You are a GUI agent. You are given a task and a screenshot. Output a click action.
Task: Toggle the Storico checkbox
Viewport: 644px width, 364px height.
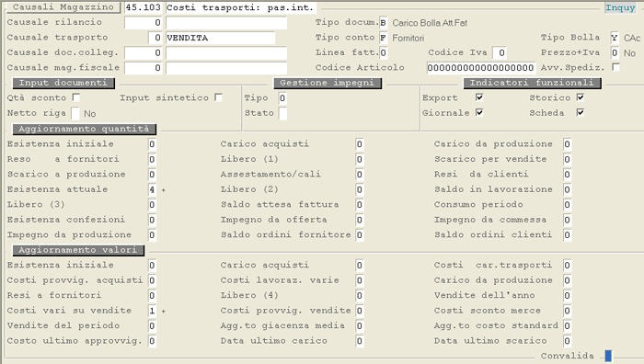tap(581, 97)
